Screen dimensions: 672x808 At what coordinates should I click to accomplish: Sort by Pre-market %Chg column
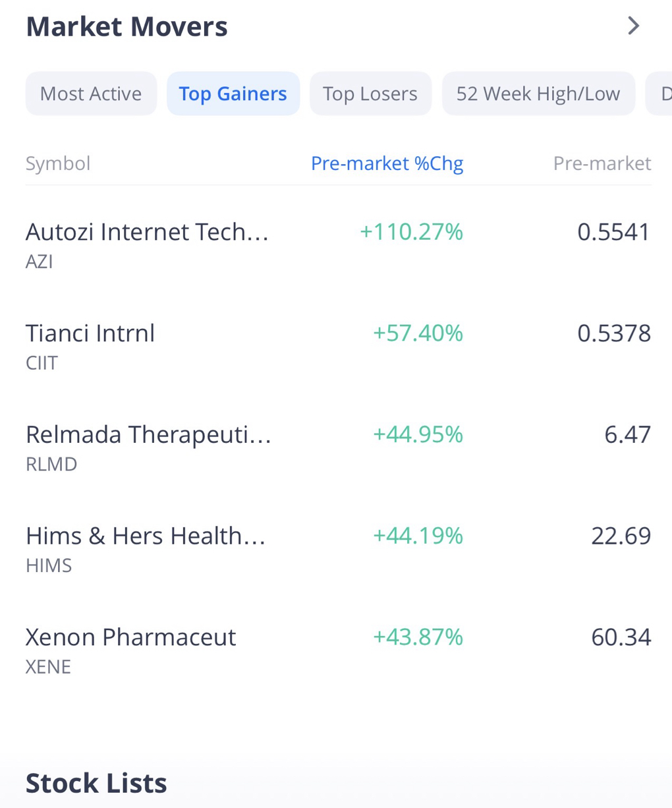coord(387,163)
